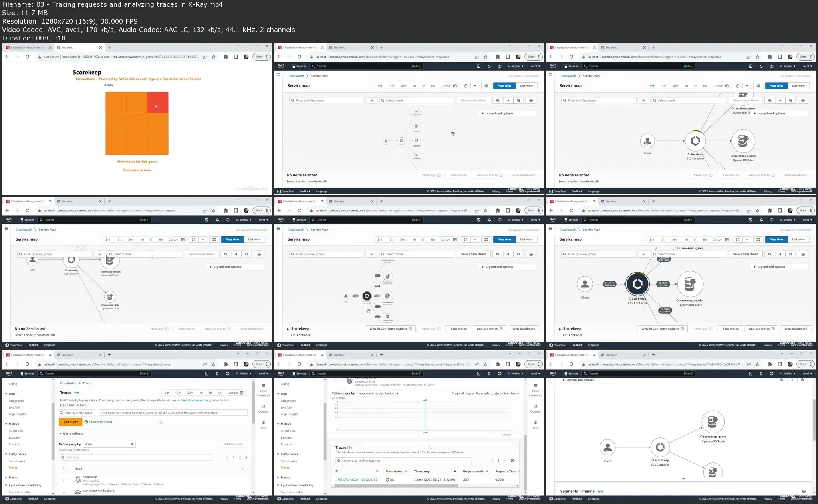Open Log groups in the Traces query frame sidebar

coord(16,401)
